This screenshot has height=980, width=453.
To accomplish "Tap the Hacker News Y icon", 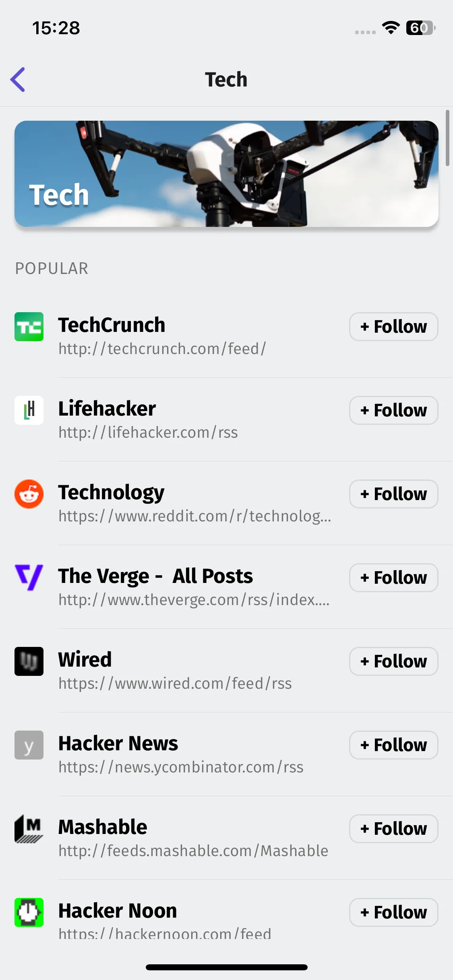I will point(29,745).
